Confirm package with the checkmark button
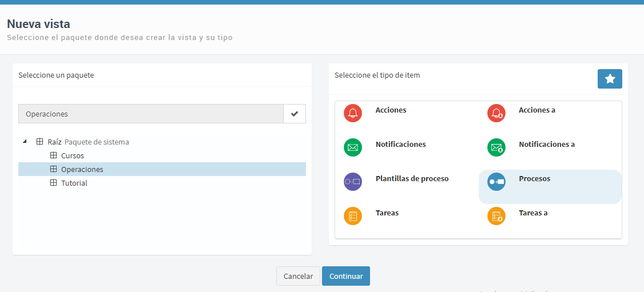This screenshot has width=644, height=292. (x=295, y=114)
